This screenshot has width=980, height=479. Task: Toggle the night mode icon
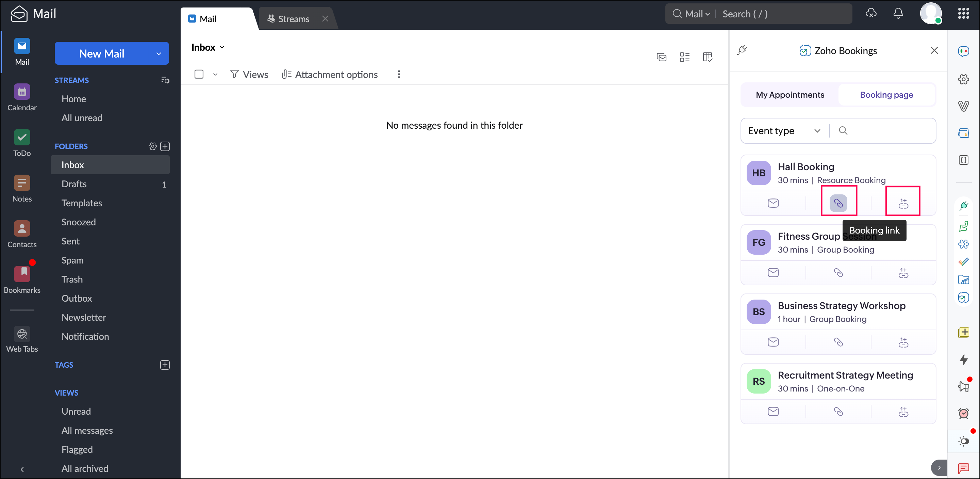point(963,441)
